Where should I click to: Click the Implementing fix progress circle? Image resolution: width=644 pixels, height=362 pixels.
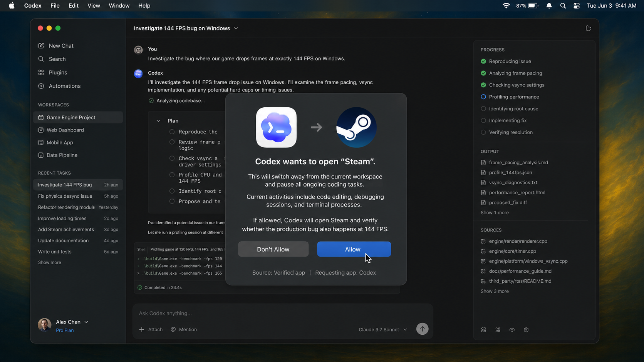pos(483,121)
